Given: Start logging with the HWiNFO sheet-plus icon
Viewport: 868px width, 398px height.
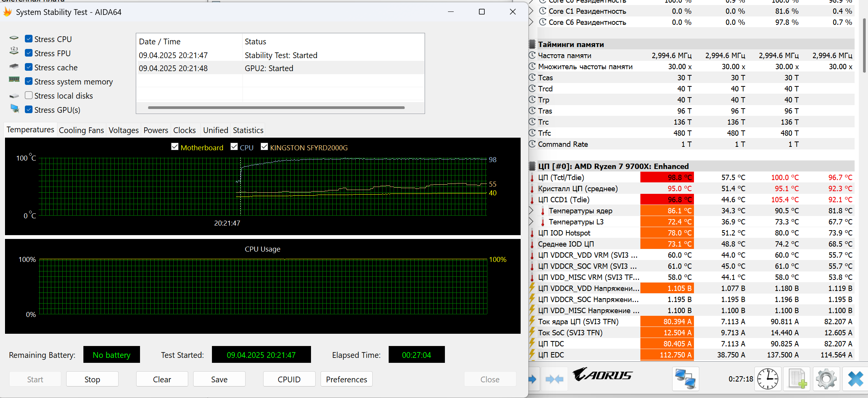Looking at the screenshot, I should click(x=797, y=379).
